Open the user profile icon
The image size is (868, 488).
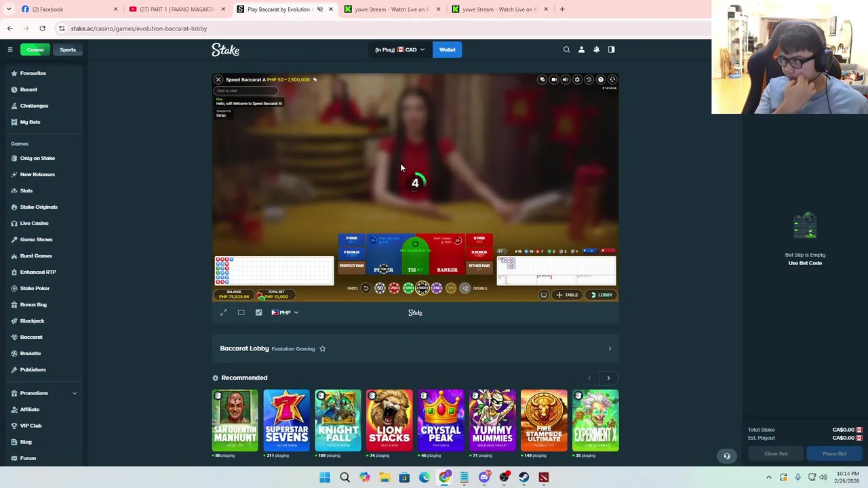pos(581,49)
